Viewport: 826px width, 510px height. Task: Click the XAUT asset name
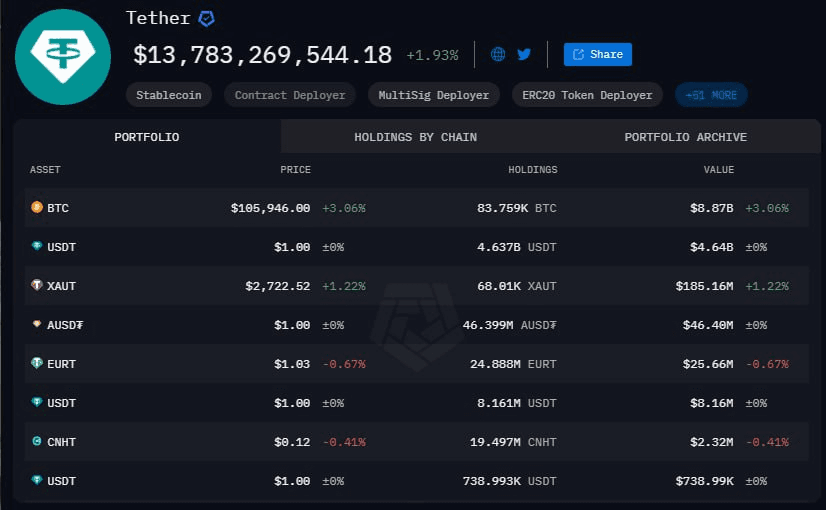(x=61, y=286)
